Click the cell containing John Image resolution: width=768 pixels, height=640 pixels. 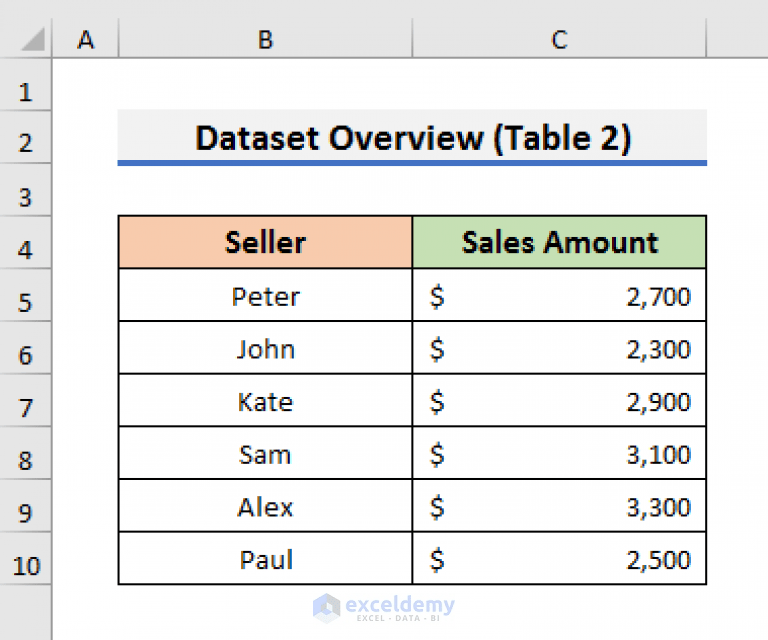point(265,348)
